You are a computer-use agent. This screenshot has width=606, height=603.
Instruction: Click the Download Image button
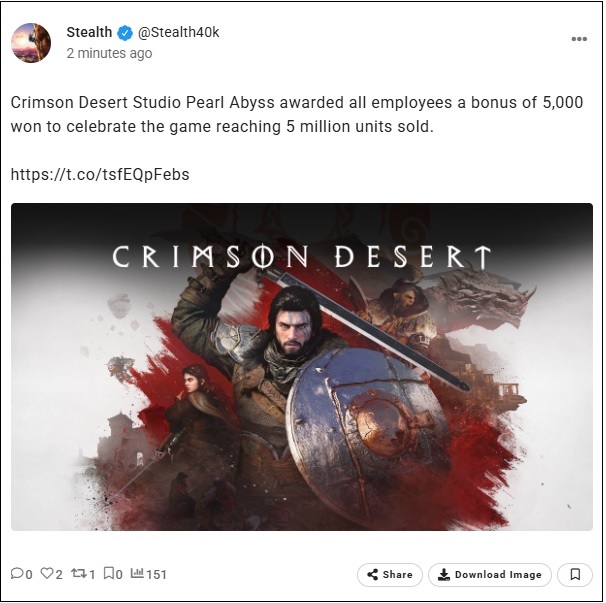pyautogui.click(x=490, y=575)
